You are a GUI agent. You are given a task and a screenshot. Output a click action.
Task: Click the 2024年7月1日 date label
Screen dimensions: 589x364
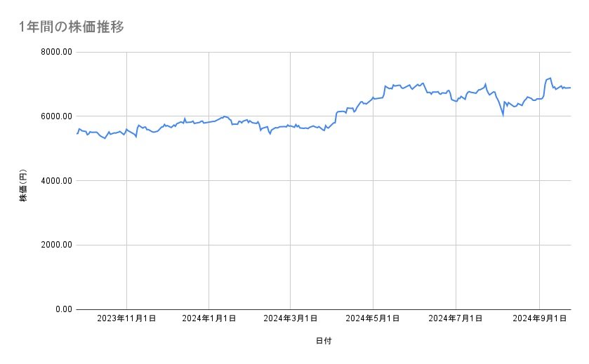[x=456, y=318]
